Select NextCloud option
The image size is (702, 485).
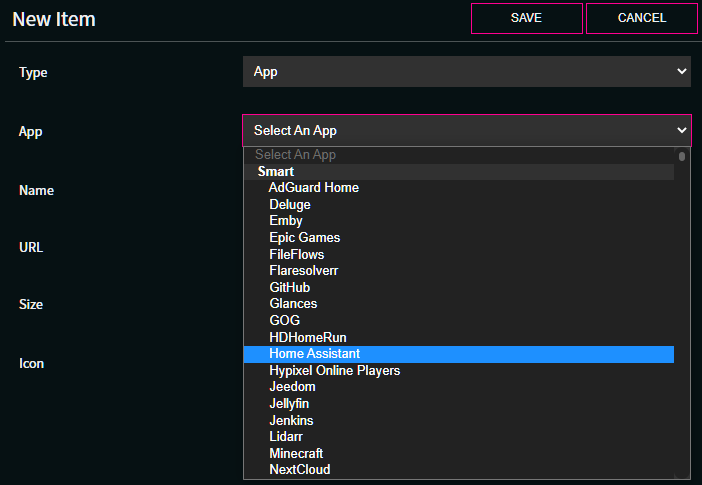(458, 470)
